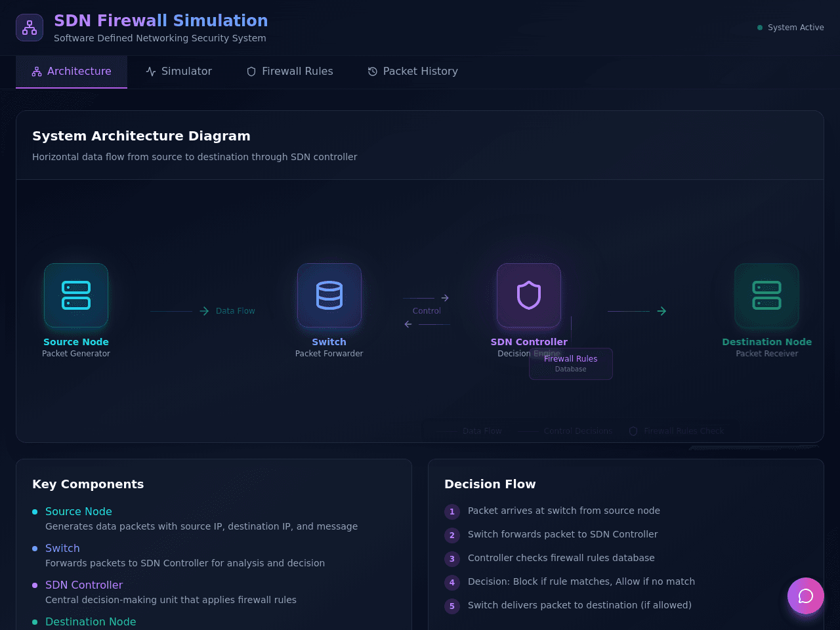This screenshot has height=630, width=840.
Task: View the Packet History tab
Action: [413, 72]
